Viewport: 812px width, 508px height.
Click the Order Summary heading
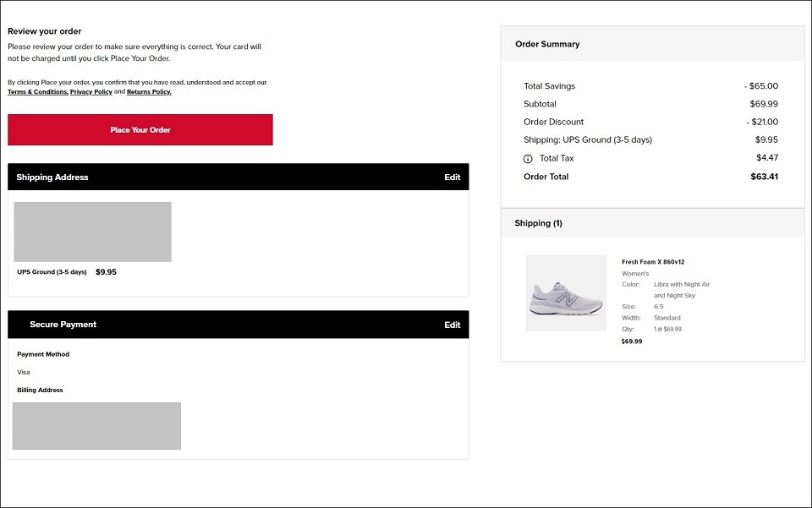[x=547, y=44]
